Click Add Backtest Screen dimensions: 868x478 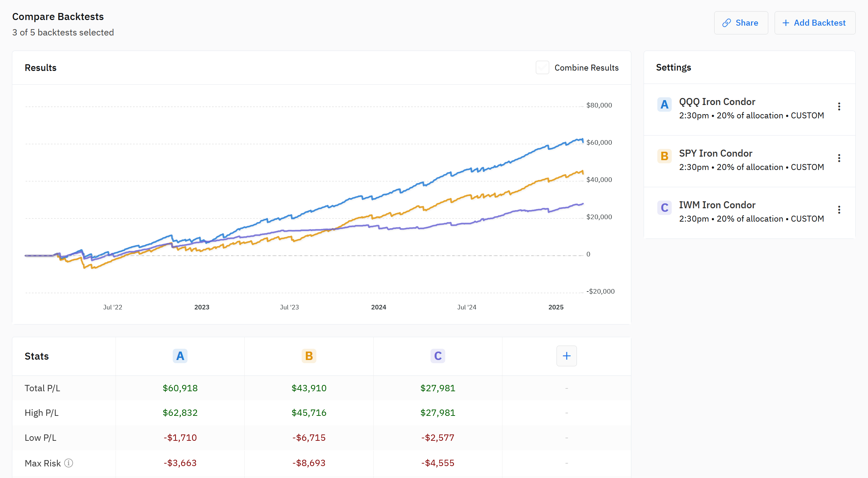pos(815,22)
